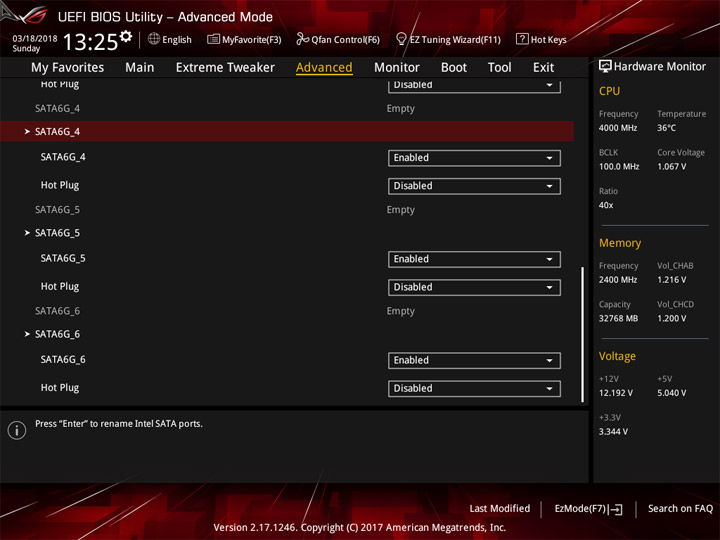Click the Version 2.17.1246 copyright line
Screen dimensions: 720x540
(x=360, y=528)
